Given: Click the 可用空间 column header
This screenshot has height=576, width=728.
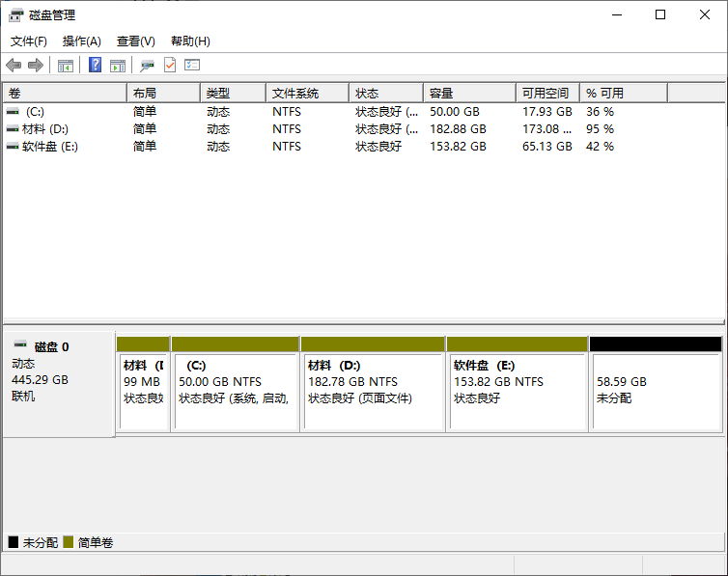Looking at the screenshot, I should tap(546, 94).
